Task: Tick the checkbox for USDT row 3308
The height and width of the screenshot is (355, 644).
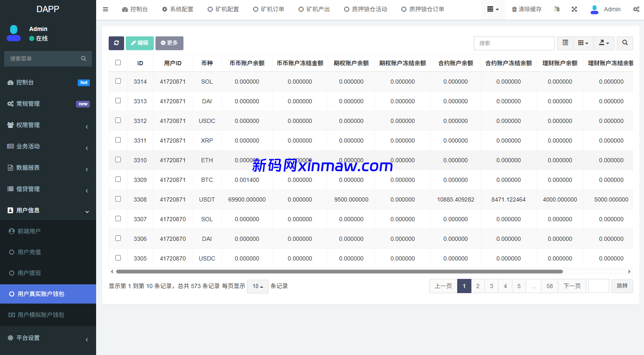Action: [118, 199]
